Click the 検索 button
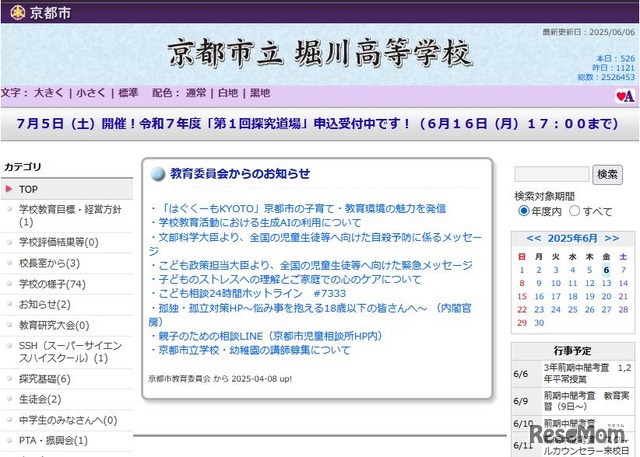640x457 pixels. (x=607, y=175)
